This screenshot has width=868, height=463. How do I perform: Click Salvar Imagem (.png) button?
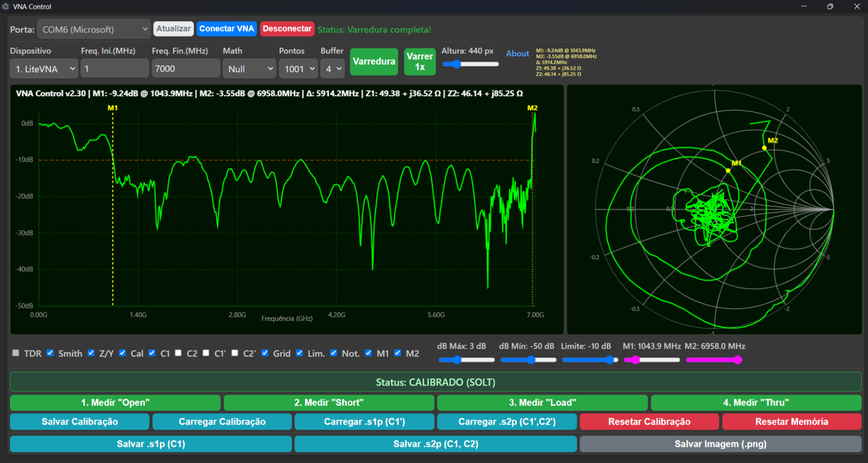(x=720, y=444)
